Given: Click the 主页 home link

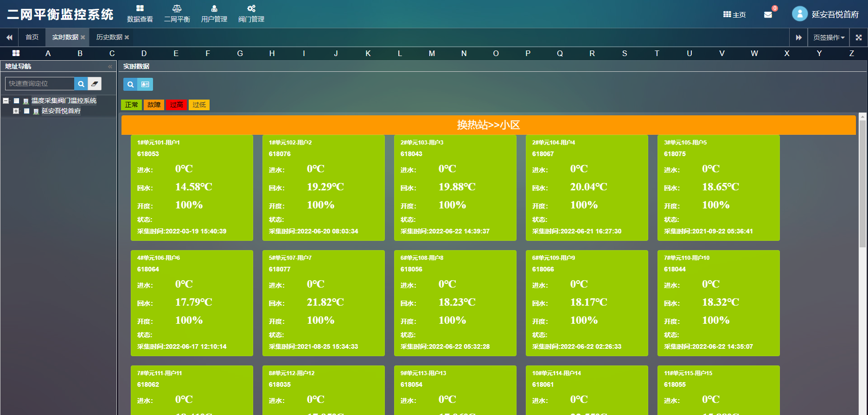Looking at the screenshot, I should point(734,15).
